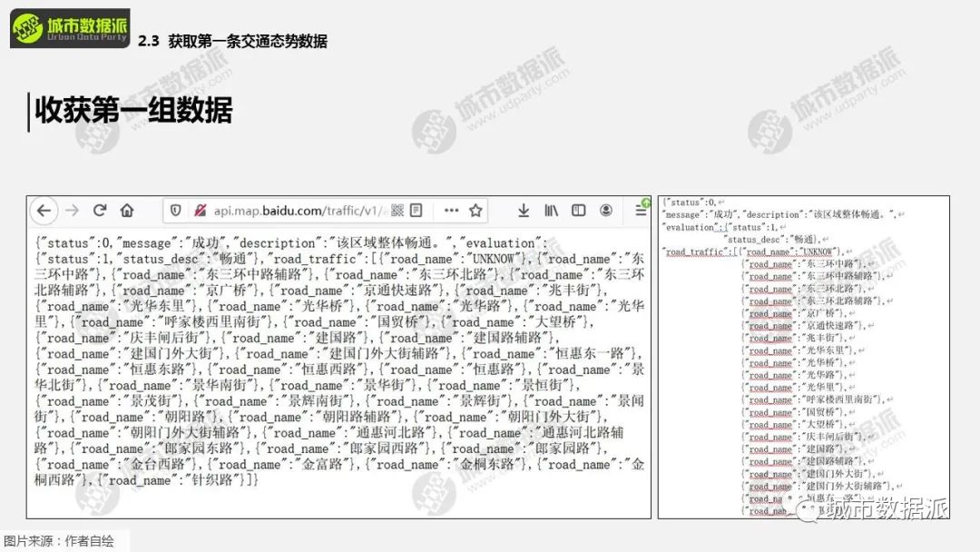The height and width of the screenshot is (552, 980).
Task: Click "针织路" at end of JSON response
Action: (212, 480)
